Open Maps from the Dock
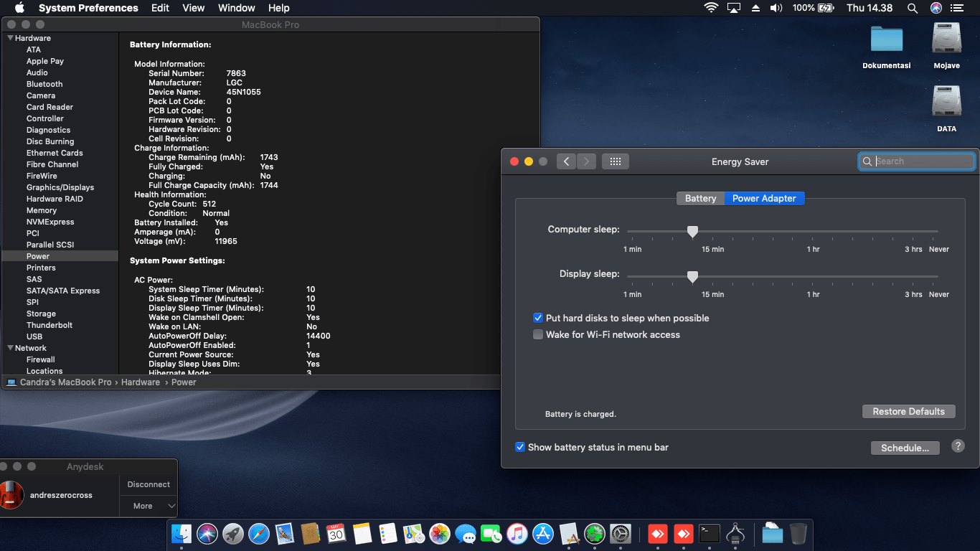The width and height of the screenshot is (980, 551). point(414,534)
